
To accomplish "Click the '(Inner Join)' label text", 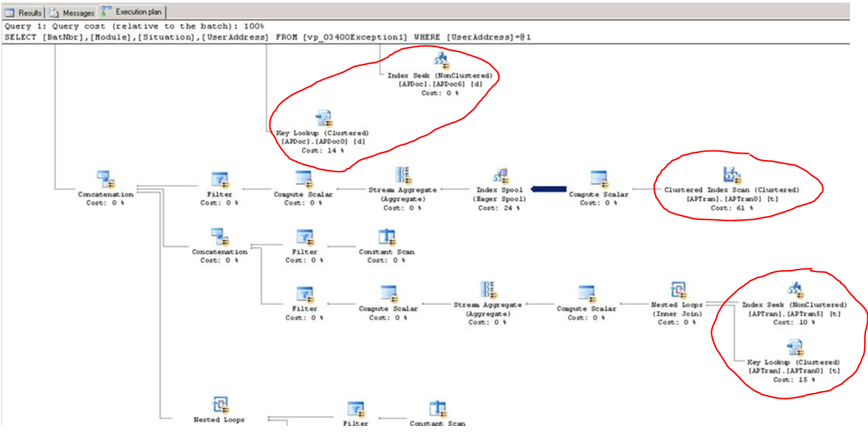I will (x=678, y=313).
